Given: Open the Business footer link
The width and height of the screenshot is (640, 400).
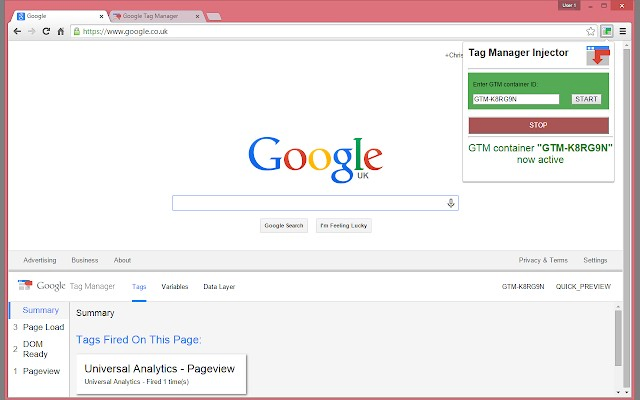Looking at the screenshot, I should tap(85, 260).
